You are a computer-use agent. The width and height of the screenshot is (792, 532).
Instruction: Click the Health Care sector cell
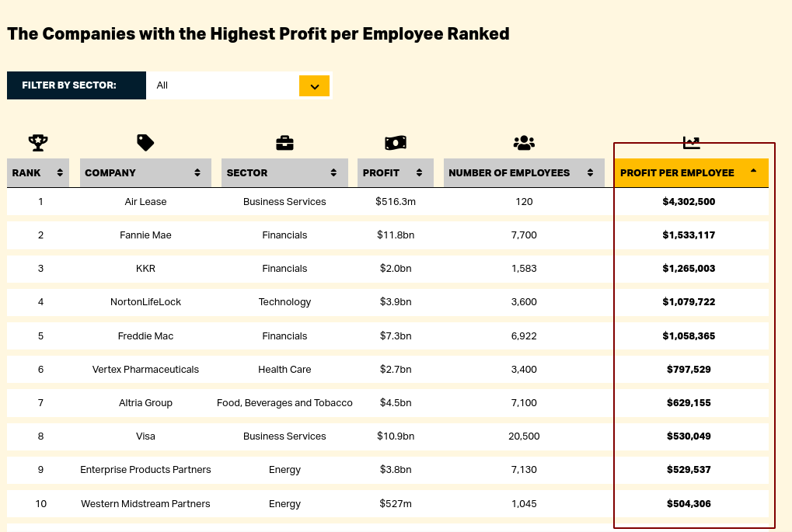click(284, 369)
